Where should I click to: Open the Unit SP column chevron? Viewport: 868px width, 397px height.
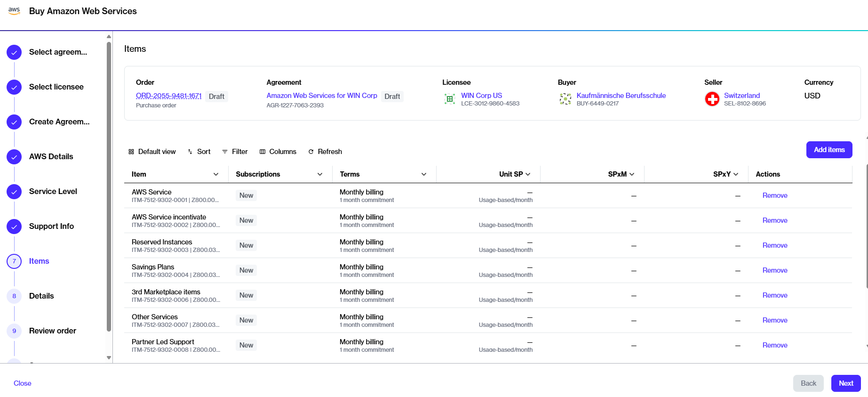528,174
